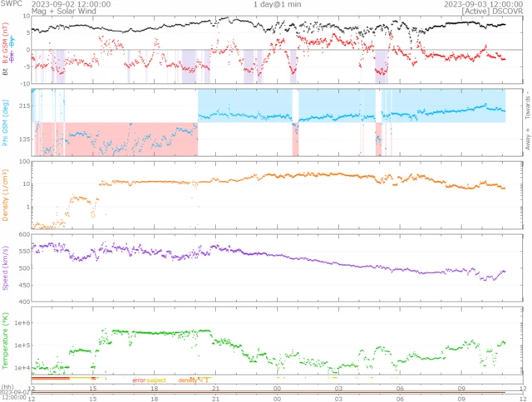The height and width of the screenshot is (402, 532).
Task: Click the 'Density (1/cm³)' axis label
Action: [5, 195]
